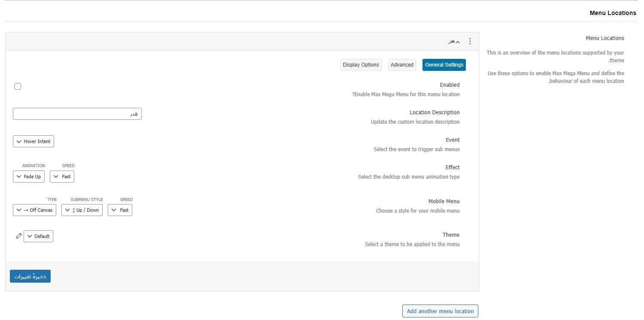
Task: Choose a theme from the Default dropdown
Action: click(38, 236)
